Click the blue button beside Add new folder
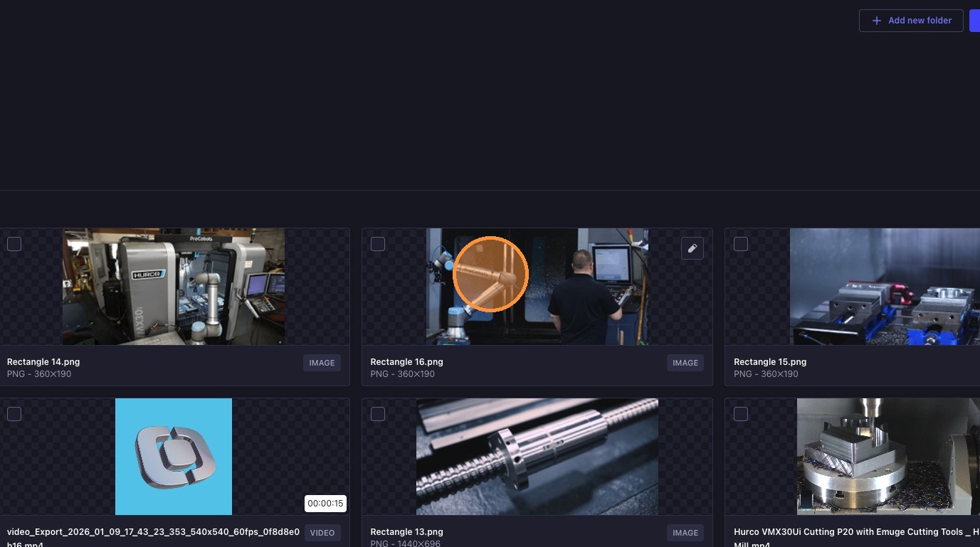The width and height of the screenshot is (980, 547). [975, 21]
